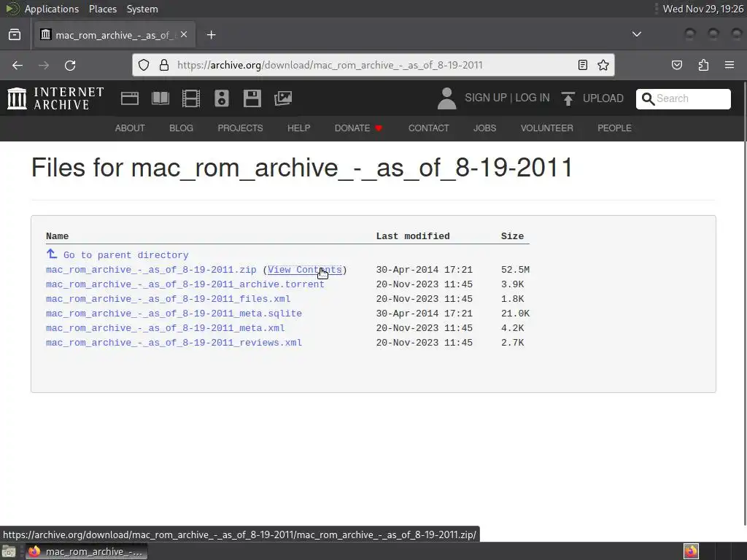
Task: Open the Firefox hamburger menu
Action: [729, 65]
